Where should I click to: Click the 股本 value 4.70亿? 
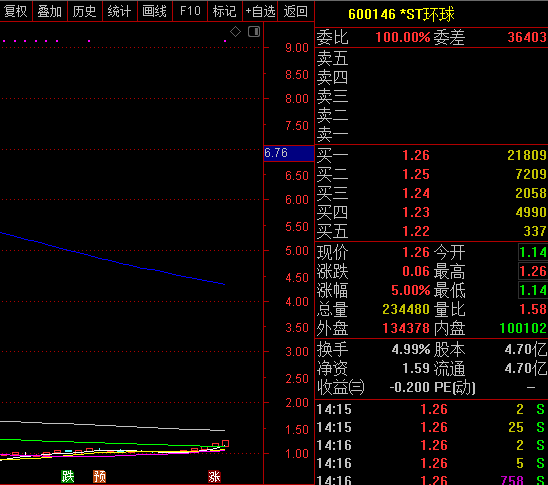click(526, 349)
